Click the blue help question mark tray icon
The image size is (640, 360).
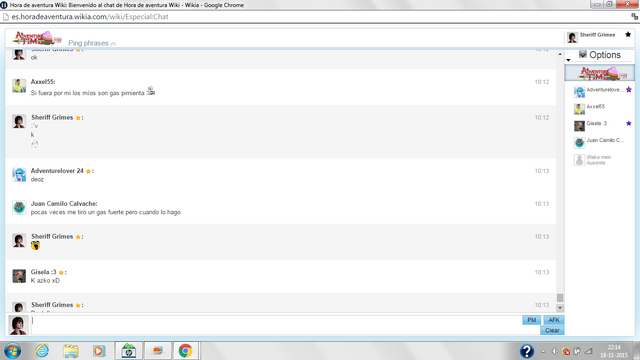(527, 351)
